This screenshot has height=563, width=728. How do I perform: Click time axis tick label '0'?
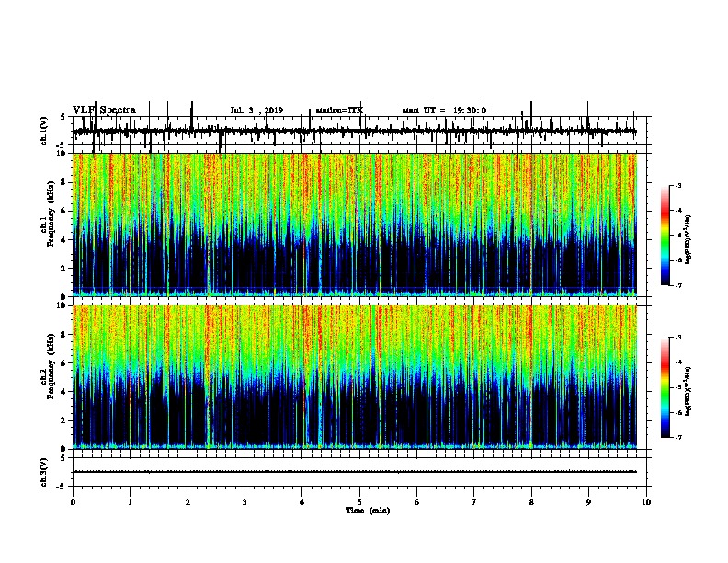(x=73, y=502)
